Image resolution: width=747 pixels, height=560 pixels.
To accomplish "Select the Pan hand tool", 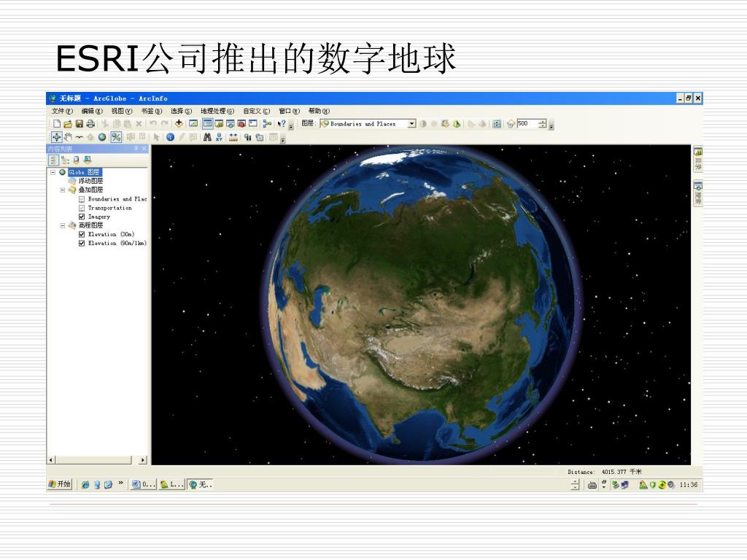I will [x=68, y=137].
